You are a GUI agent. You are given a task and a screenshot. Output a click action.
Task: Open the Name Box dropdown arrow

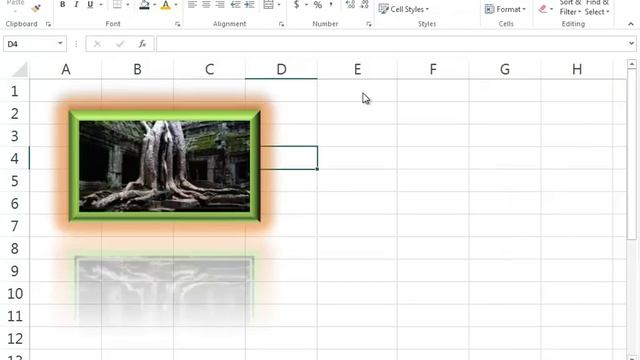click(x=60, y=43)
